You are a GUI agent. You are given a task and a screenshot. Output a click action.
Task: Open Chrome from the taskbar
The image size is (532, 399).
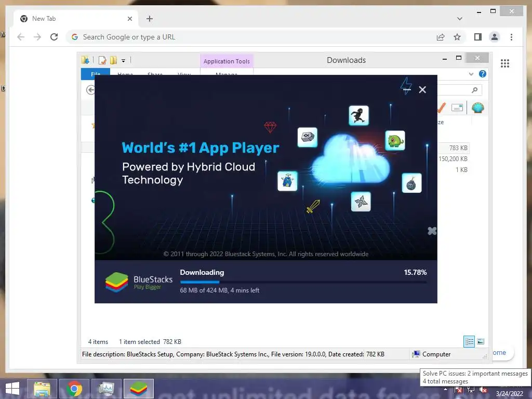pyautogui.click(x=74, y=389)
